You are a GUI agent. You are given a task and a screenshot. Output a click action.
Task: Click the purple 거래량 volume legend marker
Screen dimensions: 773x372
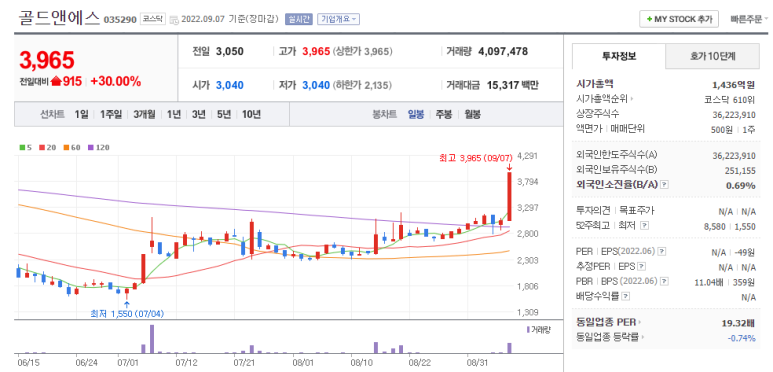point(527,329)
